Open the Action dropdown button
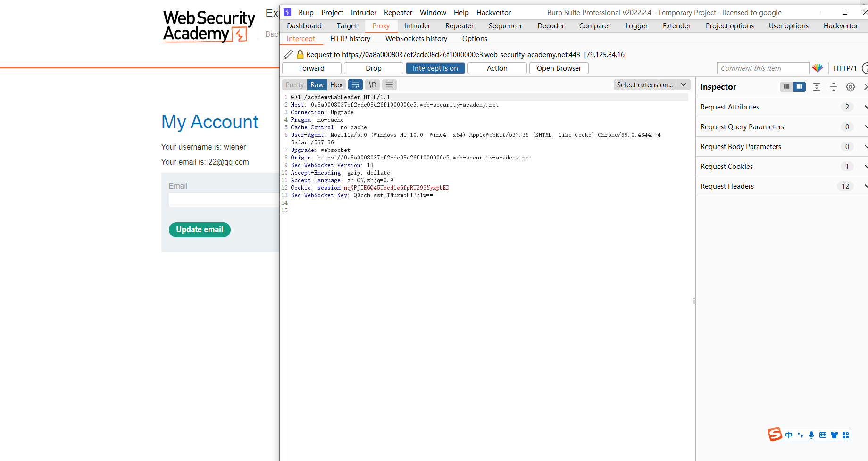The image size is (868, 461). [x=497, y=68]
